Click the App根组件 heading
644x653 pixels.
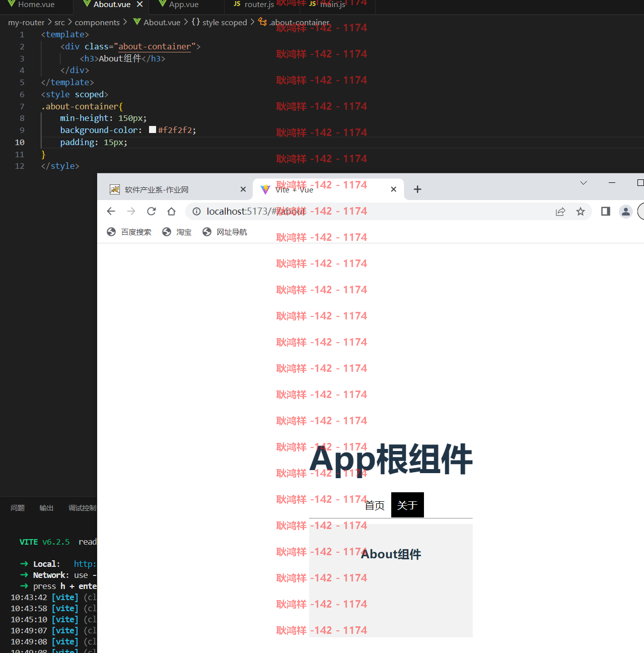pos(391,459)
